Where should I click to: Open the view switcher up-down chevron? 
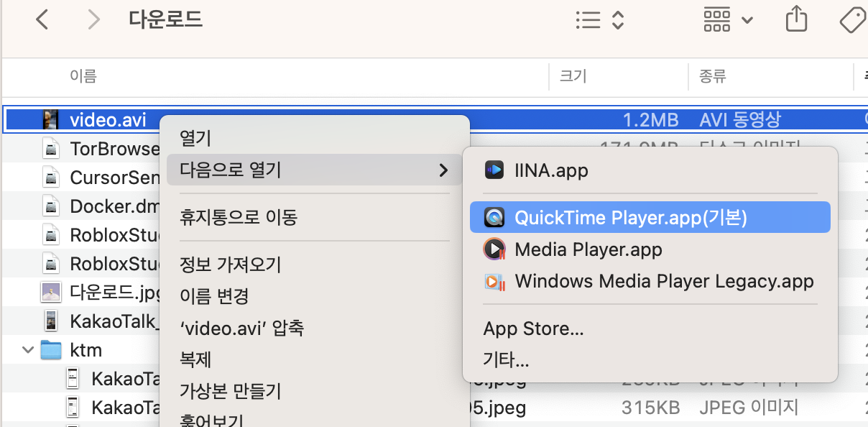tap(617, 20)
